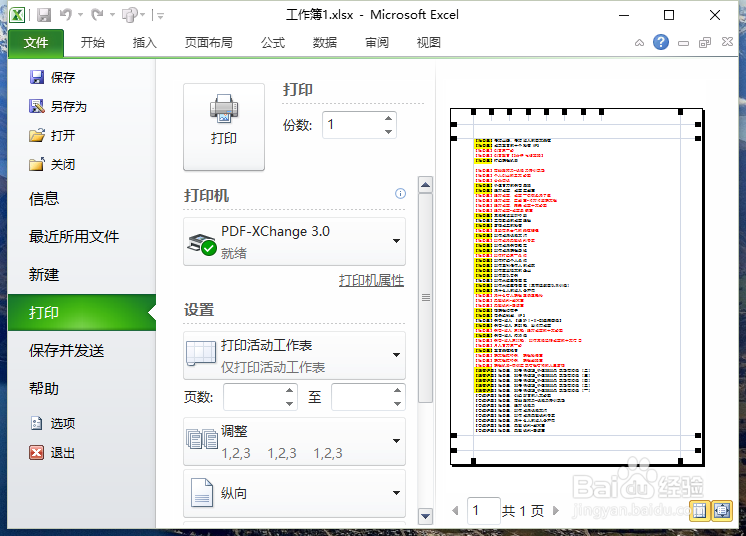The width and height of the screenshot is (746, 536).
Task: Click the 至 end page input field
Action: pyautogui.click(x=362, y=397)
